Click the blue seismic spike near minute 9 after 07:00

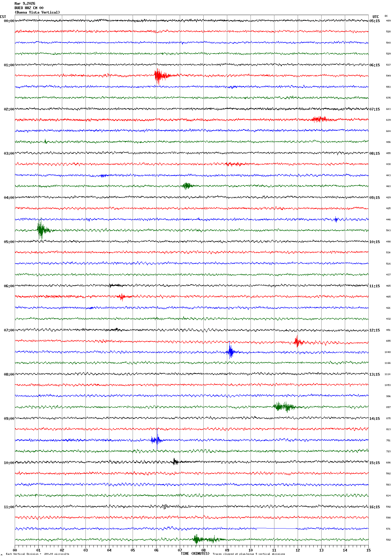[230, 352]
